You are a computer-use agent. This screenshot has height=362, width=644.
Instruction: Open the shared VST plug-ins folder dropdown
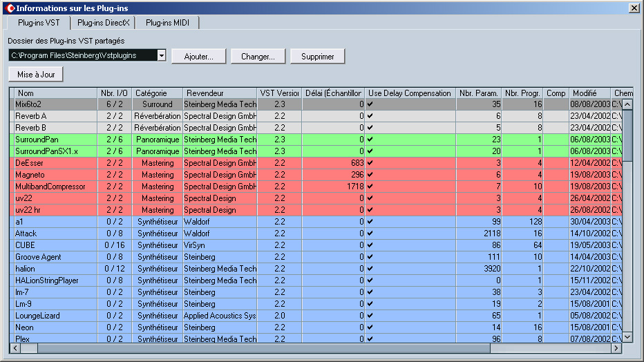pos(161,55)
